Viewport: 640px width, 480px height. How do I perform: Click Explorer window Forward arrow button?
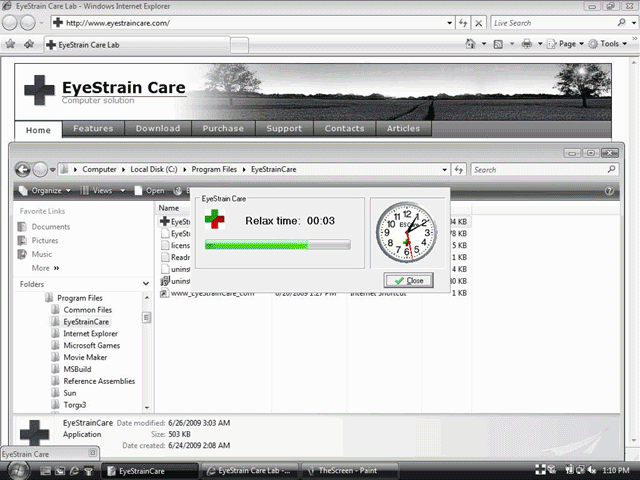pos(40,169)
